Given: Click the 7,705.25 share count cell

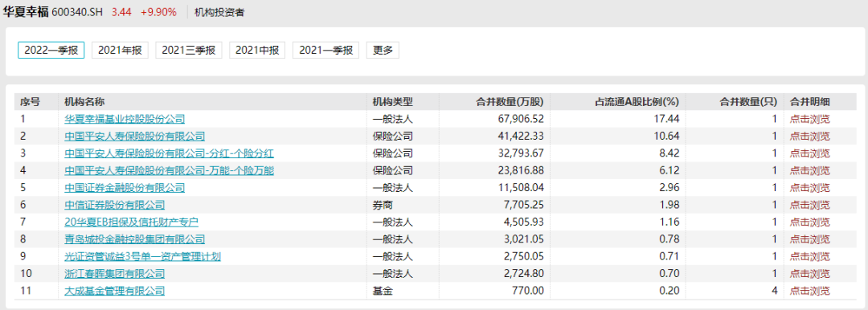Looking at the screenshot, I should [524, 205].
